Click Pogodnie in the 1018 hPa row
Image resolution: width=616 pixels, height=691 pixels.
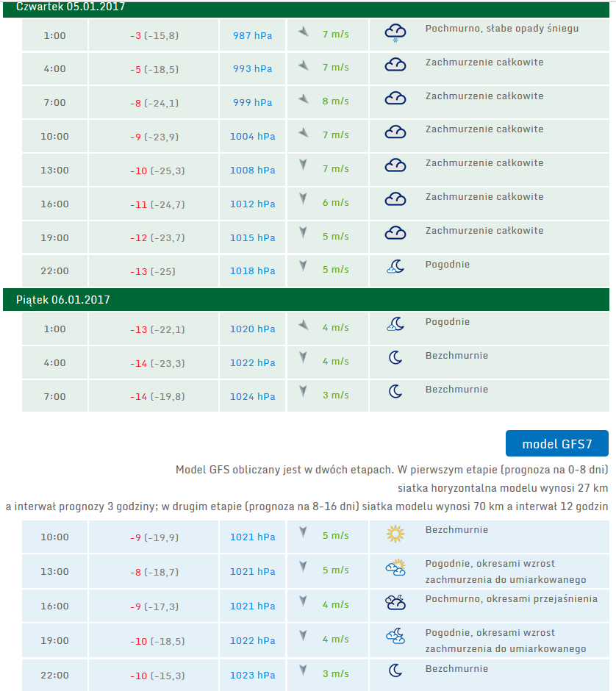coord(447,265)
